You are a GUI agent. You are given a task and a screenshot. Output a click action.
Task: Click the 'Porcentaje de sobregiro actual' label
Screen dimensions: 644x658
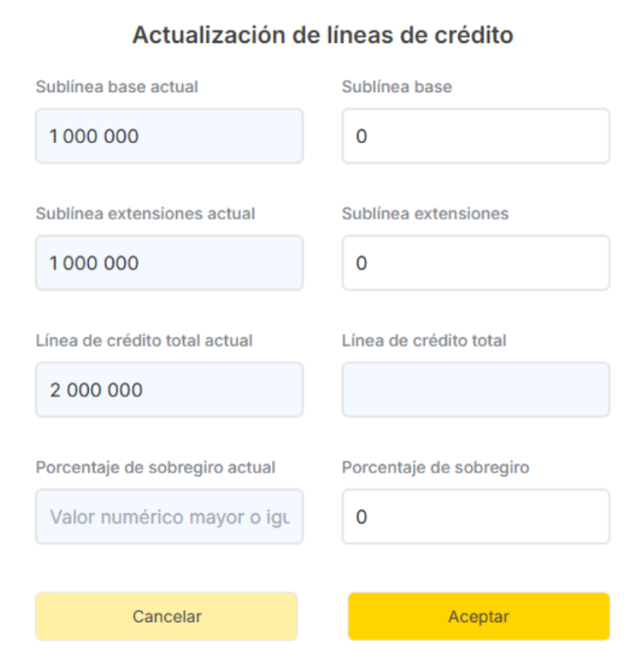click(x=156, y=467)
